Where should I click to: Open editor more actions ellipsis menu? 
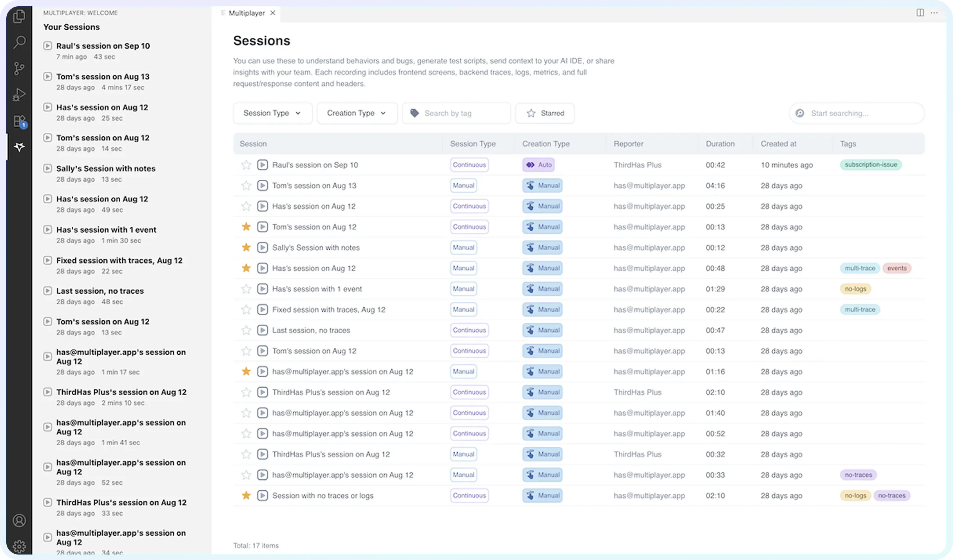coord(934,13)
